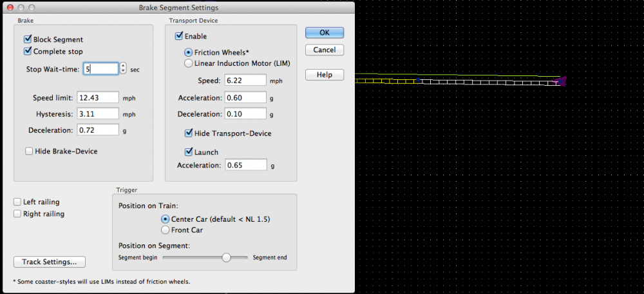Image resolution: width=644 pixels, height=294 pixels.
Task: Toggle the Block Segment checkbox
Action: [28, 39]
